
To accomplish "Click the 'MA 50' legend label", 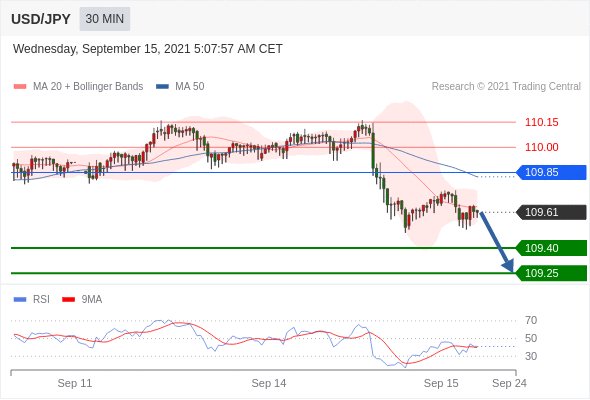I will (x=190, y=87).
